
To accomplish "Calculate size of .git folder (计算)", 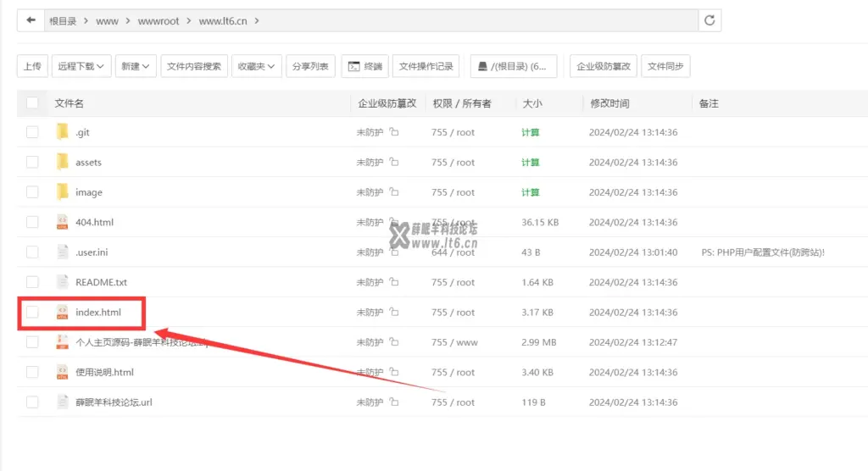I will click(x=531, y=132).
